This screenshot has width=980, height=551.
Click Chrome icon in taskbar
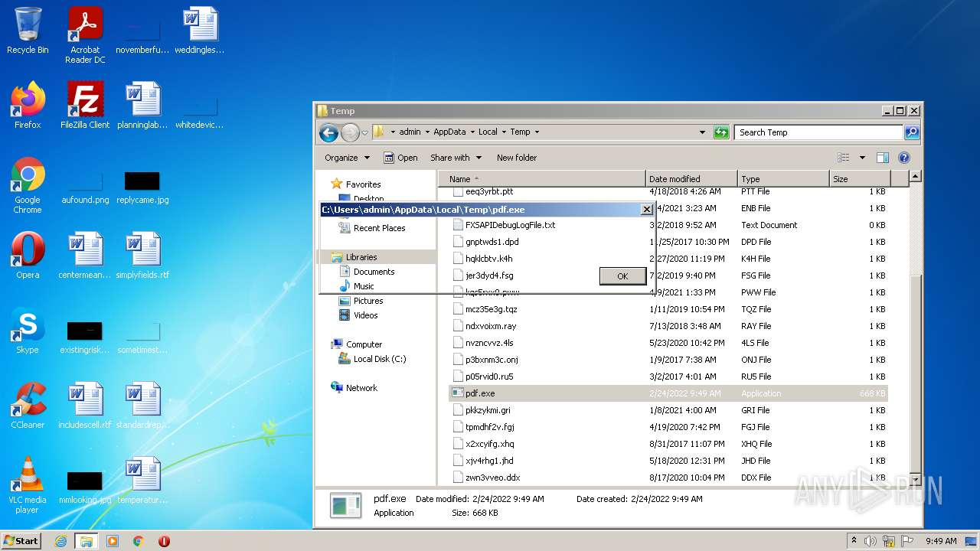139,541
